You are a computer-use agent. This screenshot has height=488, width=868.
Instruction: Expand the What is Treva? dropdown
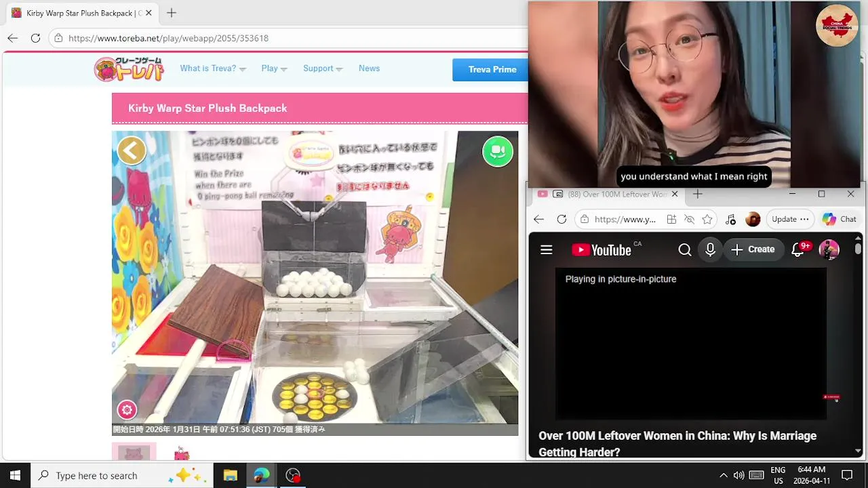coord(213,68)
